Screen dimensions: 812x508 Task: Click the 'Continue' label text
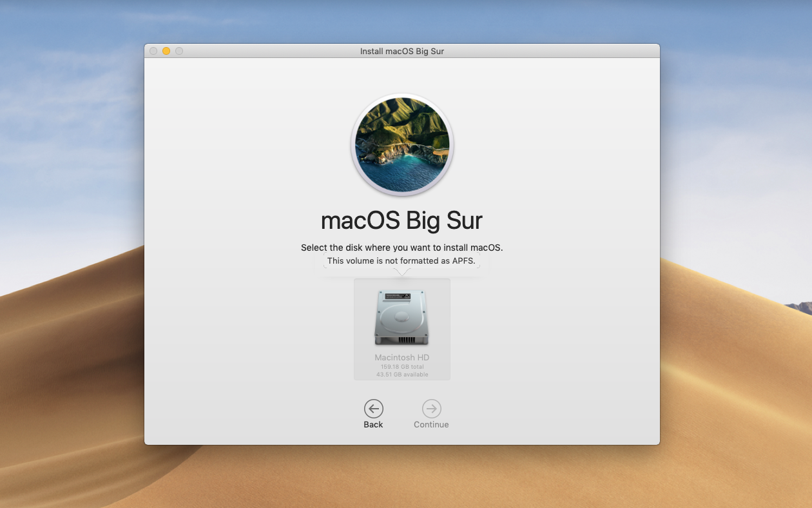(x=431, y=424)
